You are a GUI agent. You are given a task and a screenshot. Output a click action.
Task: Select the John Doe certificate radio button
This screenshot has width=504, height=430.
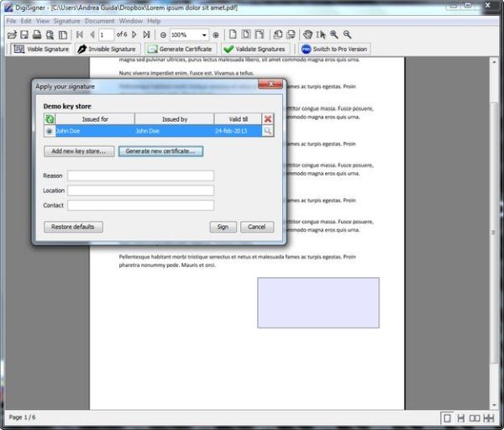click(x=50, y=131)
